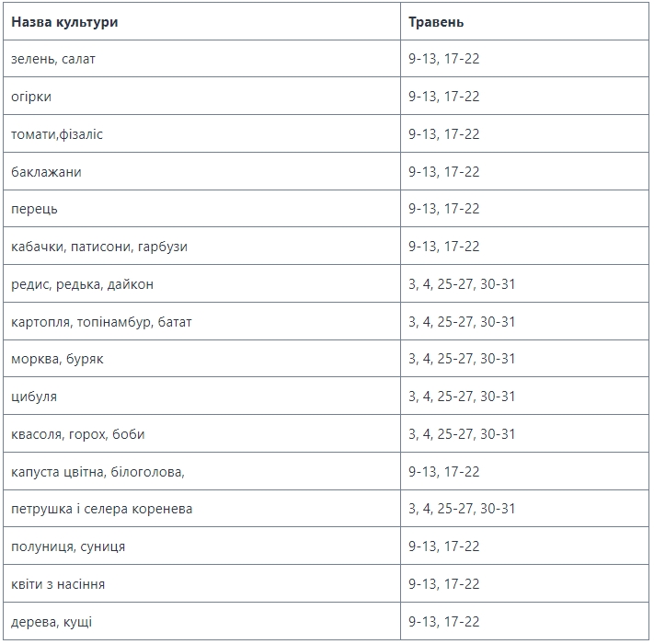Screen dimensions: 654x644
Task: Click the 'огірки' crop name cell
Action: point(31,97)
